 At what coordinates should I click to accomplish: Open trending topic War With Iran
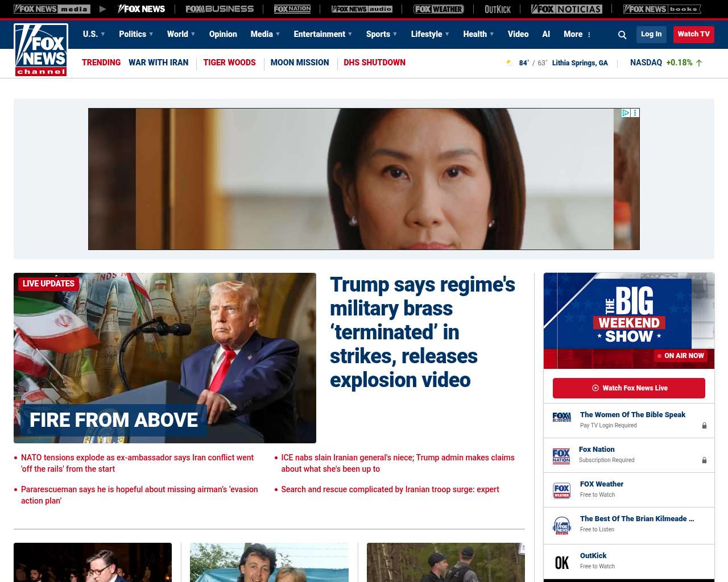tap(158, 63)
